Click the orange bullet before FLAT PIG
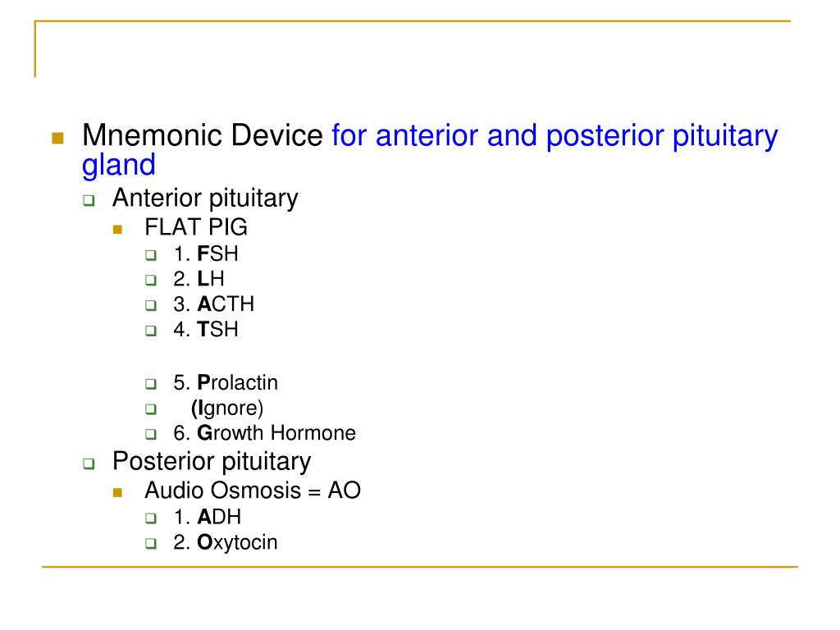Image resolution: width=840 pixels, height=630 pixels. coord(118,230)
